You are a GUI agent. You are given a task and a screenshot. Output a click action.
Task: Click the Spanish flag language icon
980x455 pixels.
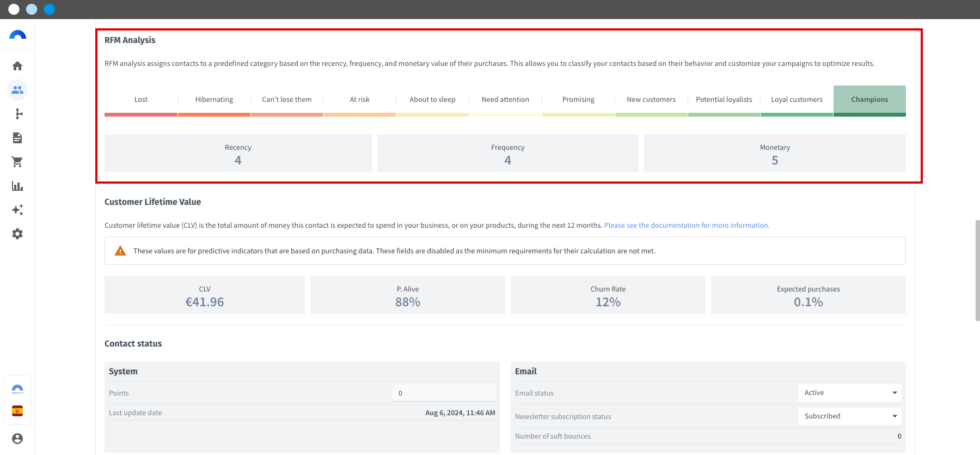tap(17, 411)
